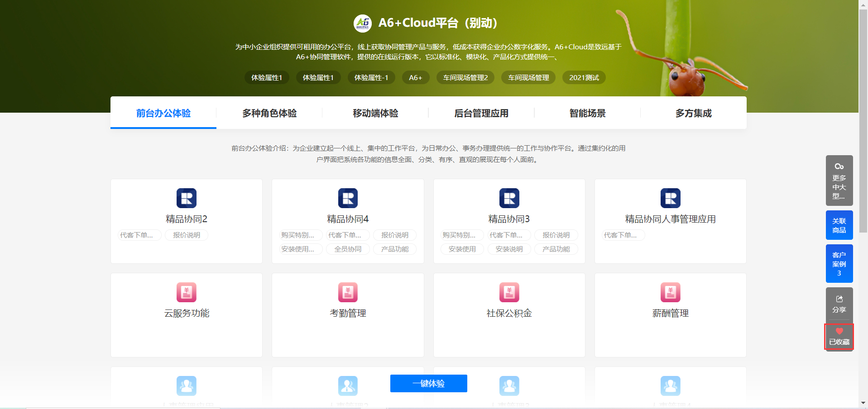Switch to 智能场景 tab
This screenshot has height=409, width=868.
(587, 113)
